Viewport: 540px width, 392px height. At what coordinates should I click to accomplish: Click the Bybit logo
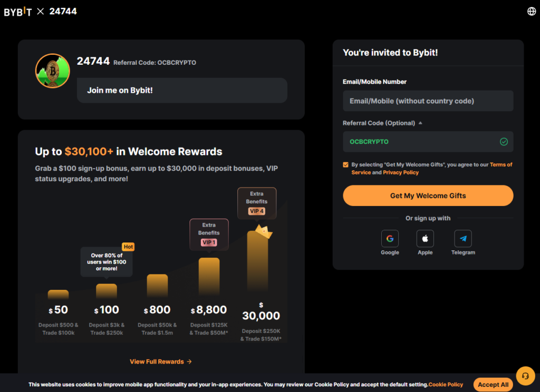pyautogui.click(x=18, y=10)
